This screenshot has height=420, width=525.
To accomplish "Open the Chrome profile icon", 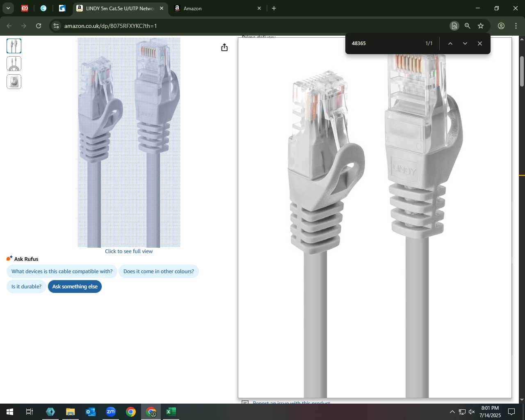I will [501, 26].
